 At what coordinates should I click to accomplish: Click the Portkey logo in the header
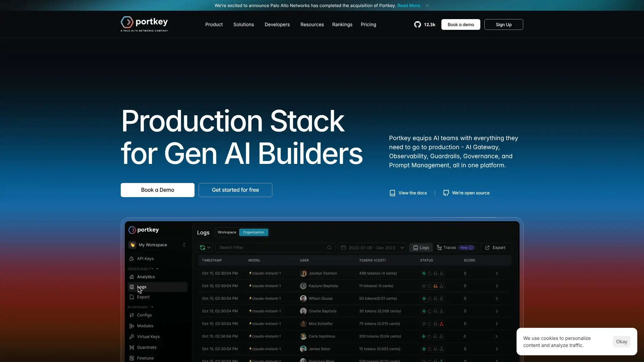(x=144, y=24)
